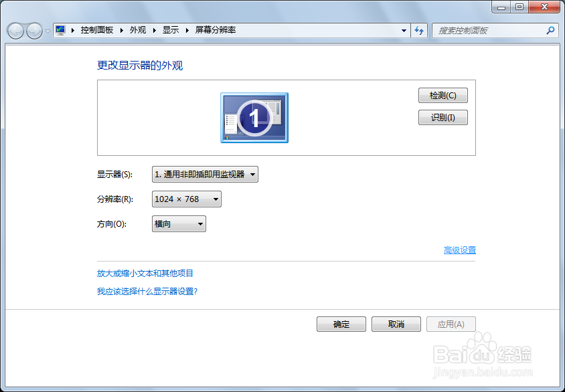Click the Forward navigation arrow
The width and height of the screenshot is (565, 392).
[34, 31]
